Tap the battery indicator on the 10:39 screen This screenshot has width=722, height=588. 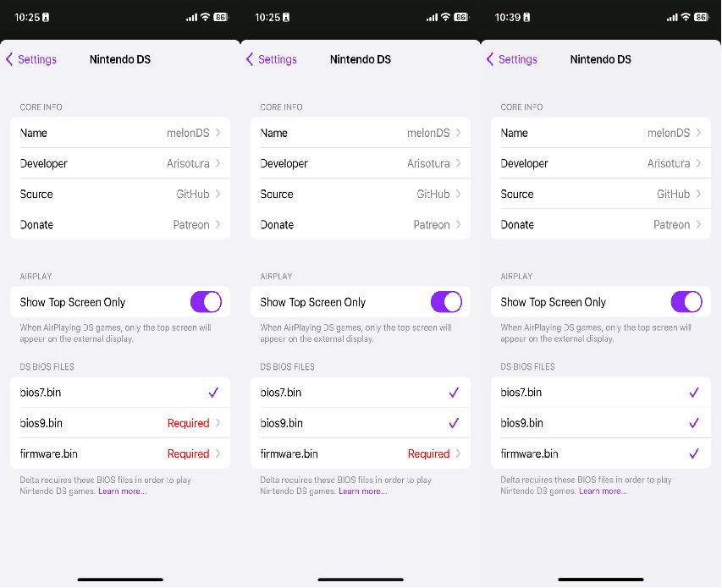tap(702, 17)
